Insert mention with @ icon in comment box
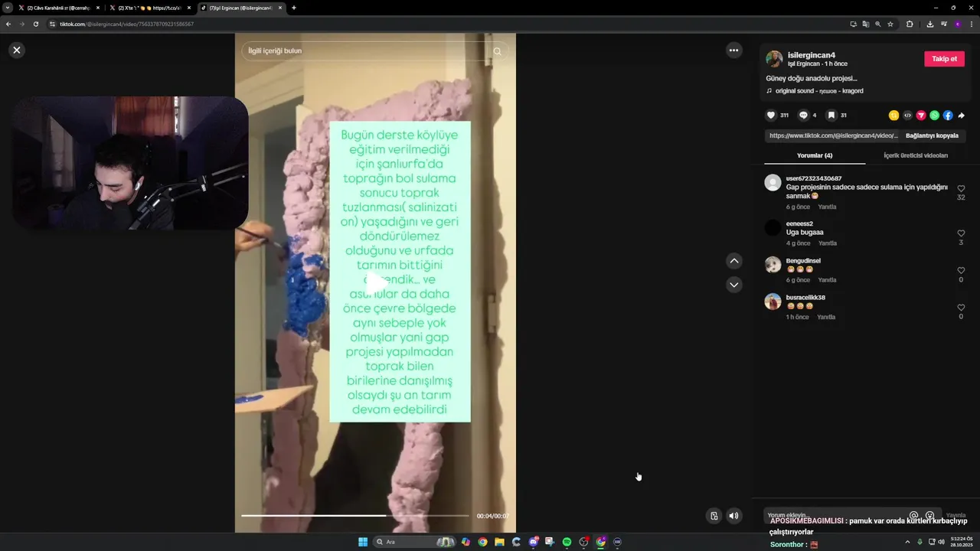The width and height of the screenshot is (980, 551). point(913,516)
